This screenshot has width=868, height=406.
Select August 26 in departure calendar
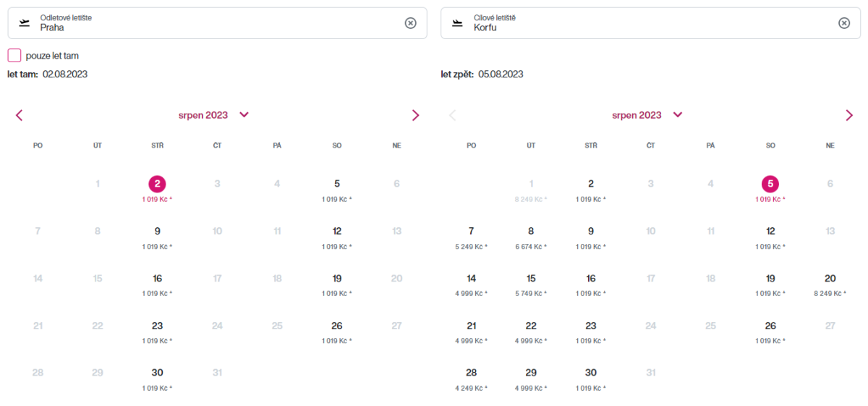coord(337,326)
